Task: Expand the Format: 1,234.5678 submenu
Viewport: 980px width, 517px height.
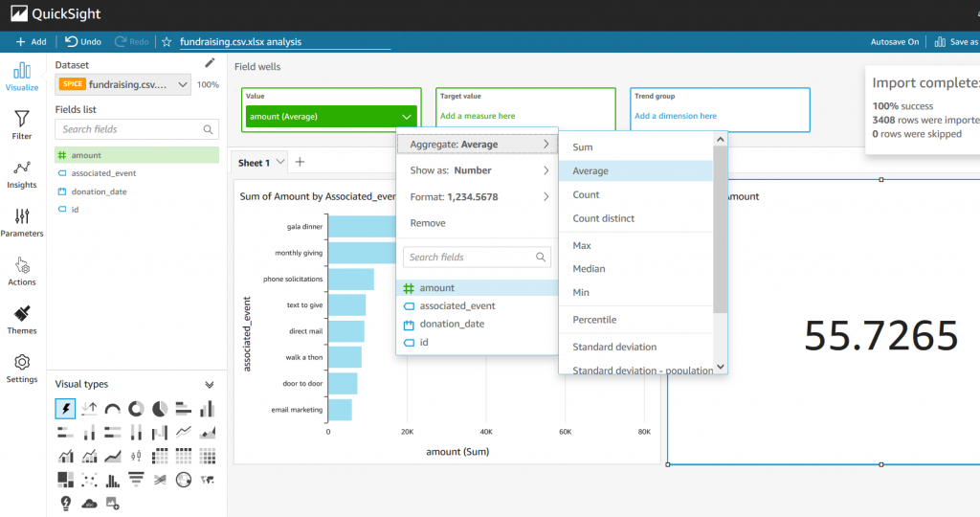Action: (x=478, y=197)
